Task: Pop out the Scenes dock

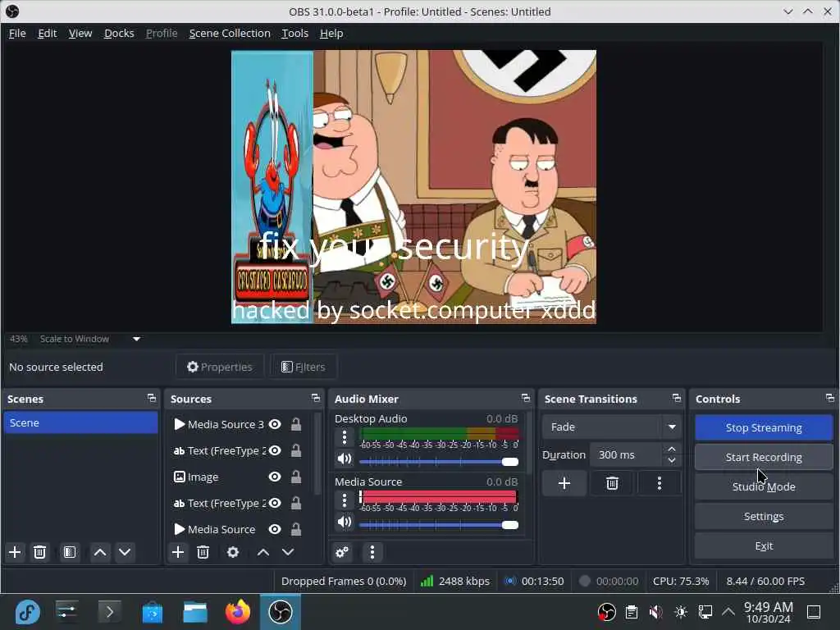Action: [x=152, y=399]
